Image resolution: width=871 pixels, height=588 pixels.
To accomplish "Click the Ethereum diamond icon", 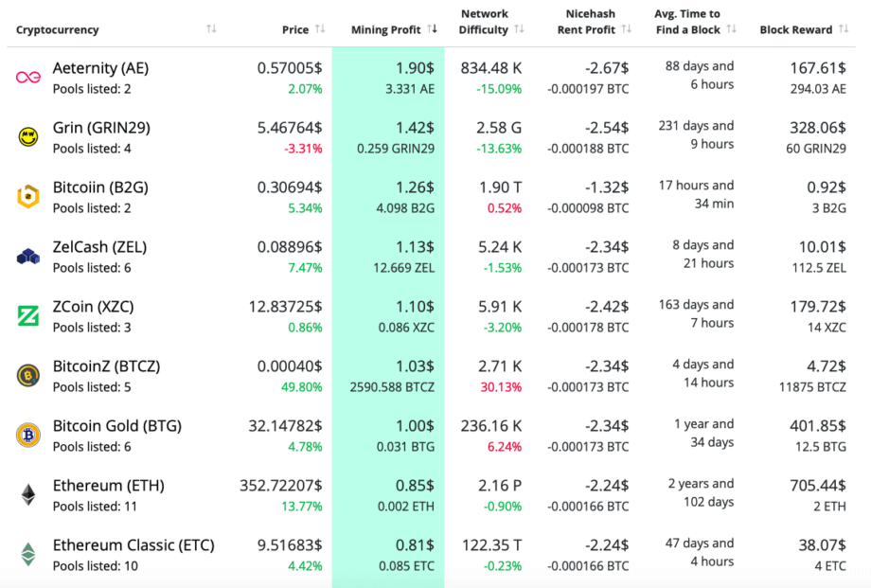I will coord(28,495).
